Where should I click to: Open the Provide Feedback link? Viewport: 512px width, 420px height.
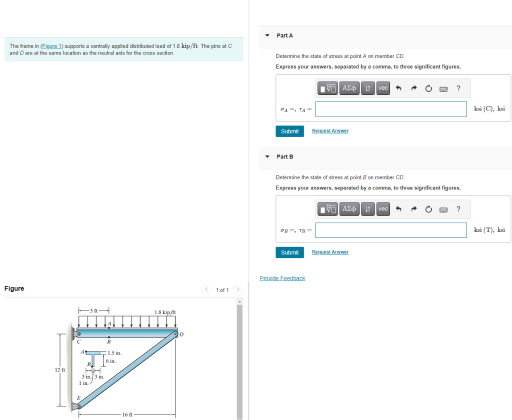tap(282, 278)
